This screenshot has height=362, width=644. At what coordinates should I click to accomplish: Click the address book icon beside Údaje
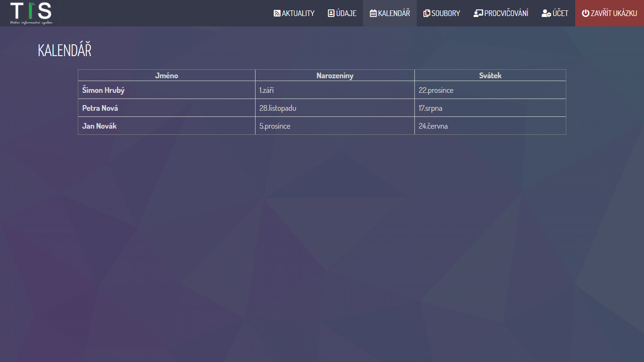331,13
